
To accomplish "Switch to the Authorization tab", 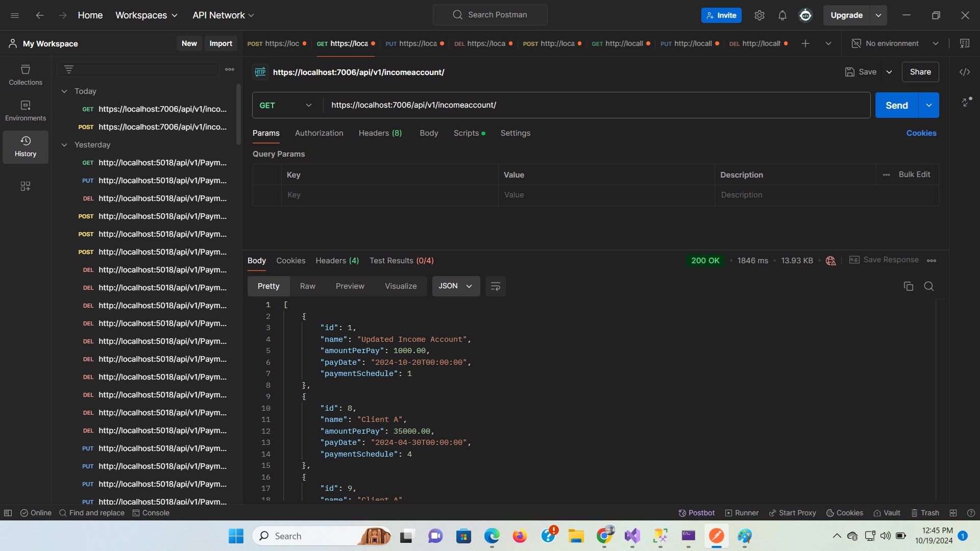I will tap(319, 133).
